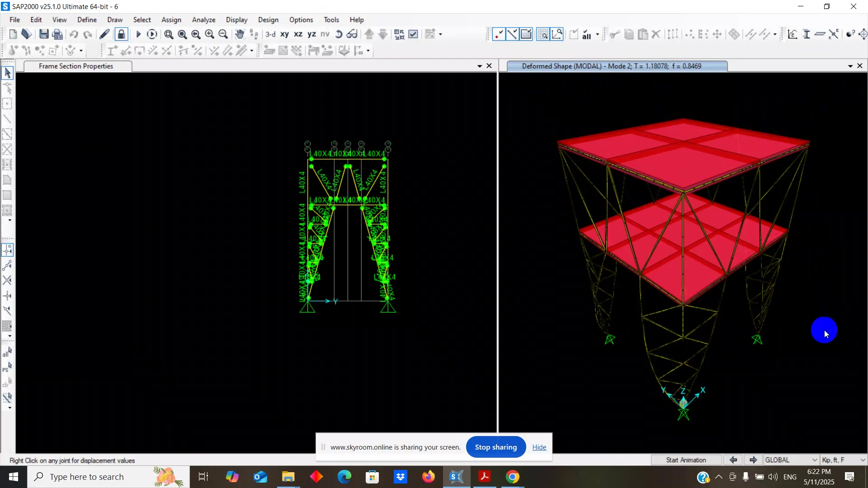This screenshot has width=868, height=488.
Task: Open Google Chrome from the taskbar
Action: [512, 477]
